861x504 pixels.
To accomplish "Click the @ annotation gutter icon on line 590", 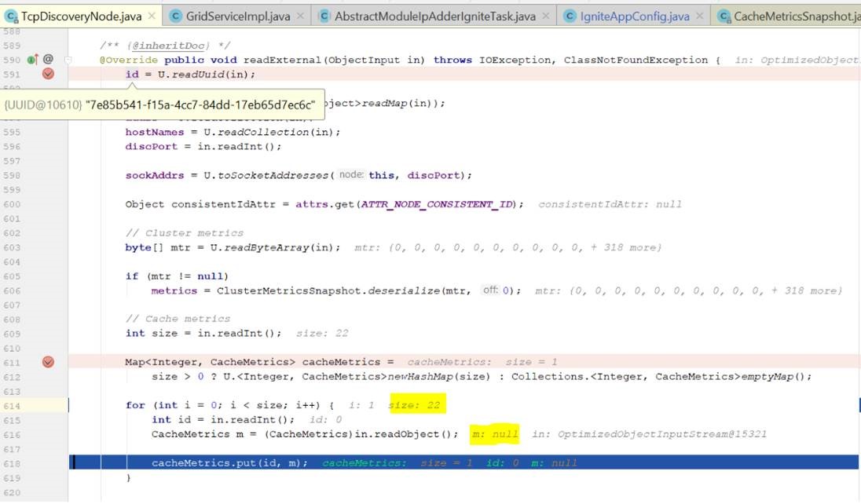I will 49,59.
